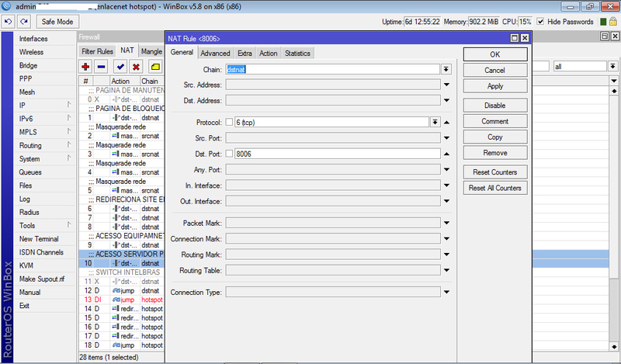The image size is (621, 364).
Task: Expand the Src. Port field
Action: pyautogui.click(x=446, y=138)
